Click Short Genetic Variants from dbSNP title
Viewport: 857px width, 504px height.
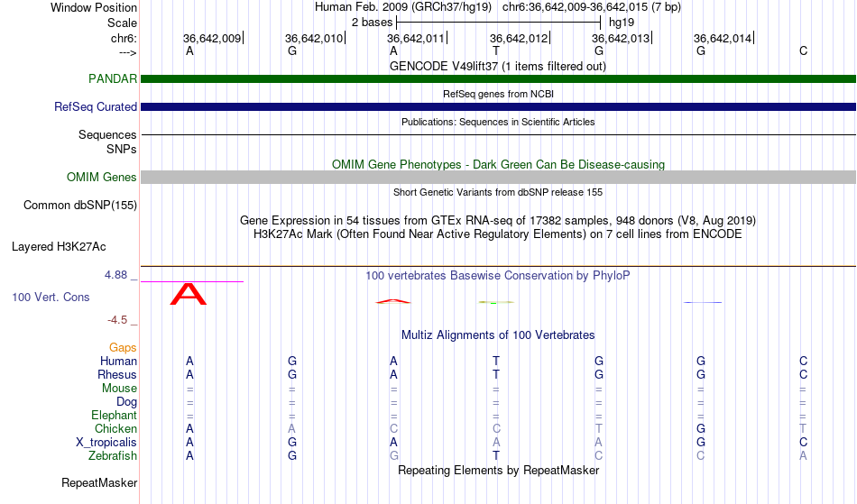point(498,192)
